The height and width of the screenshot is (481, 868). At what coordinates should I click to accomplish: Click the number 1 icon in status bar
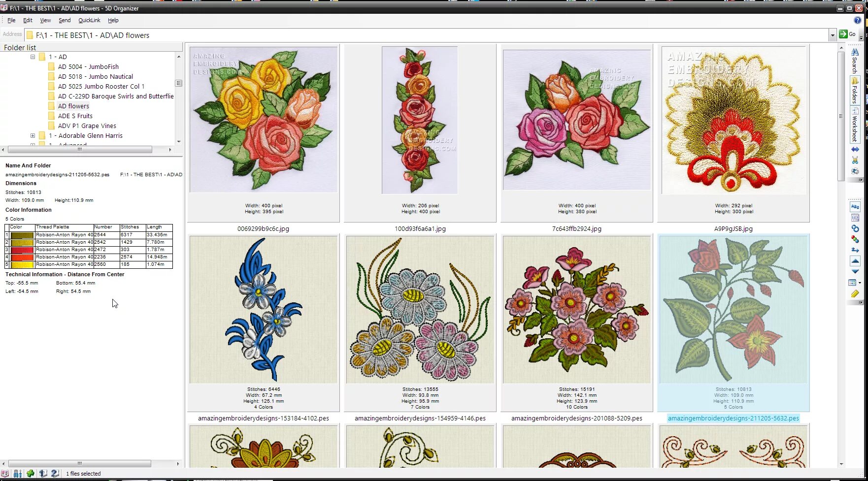coord(43,474)
